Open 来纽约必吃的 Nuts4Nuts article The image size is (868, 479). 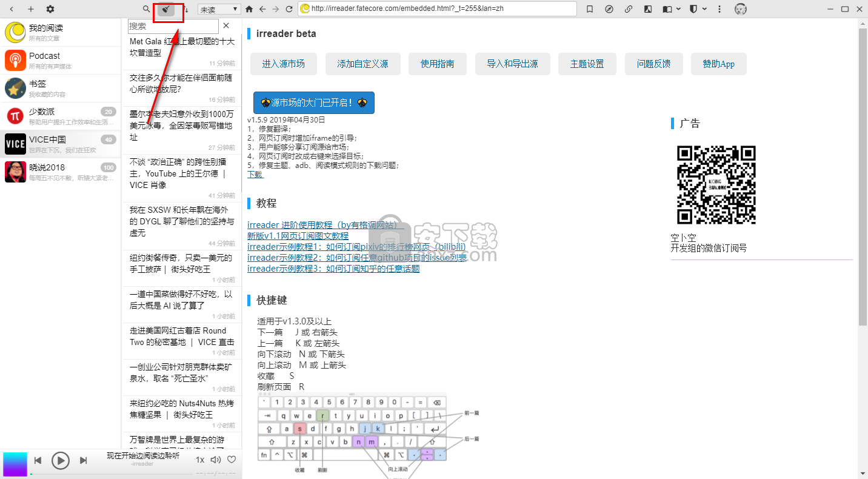click(182, 413)
